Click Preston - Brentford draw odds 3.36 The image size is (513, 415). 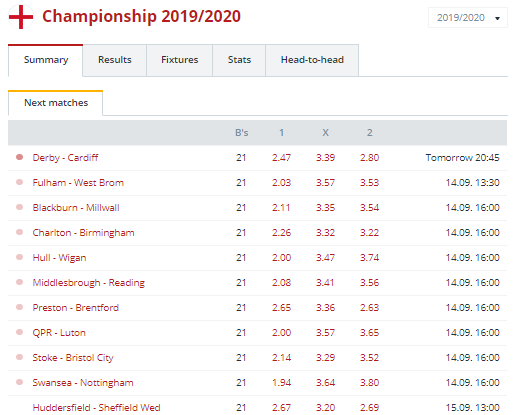coord(325,308)
